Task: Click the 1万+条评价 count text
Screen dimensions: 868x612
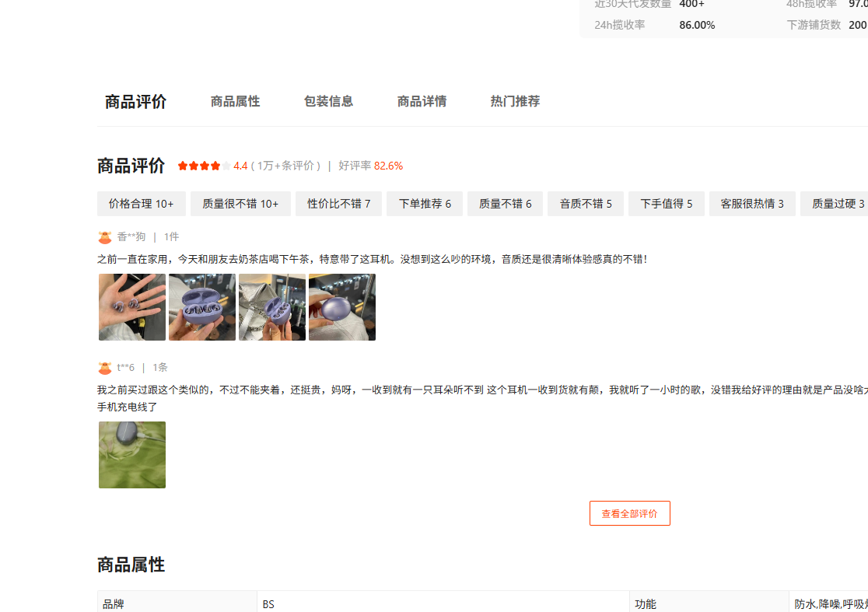Action: coord(285,166)
